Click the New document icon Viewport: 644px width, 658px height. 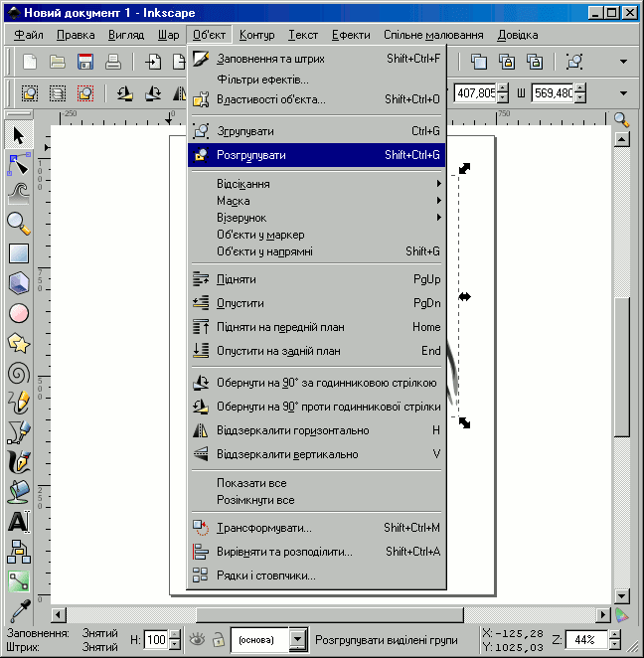[x=30, y=62]
